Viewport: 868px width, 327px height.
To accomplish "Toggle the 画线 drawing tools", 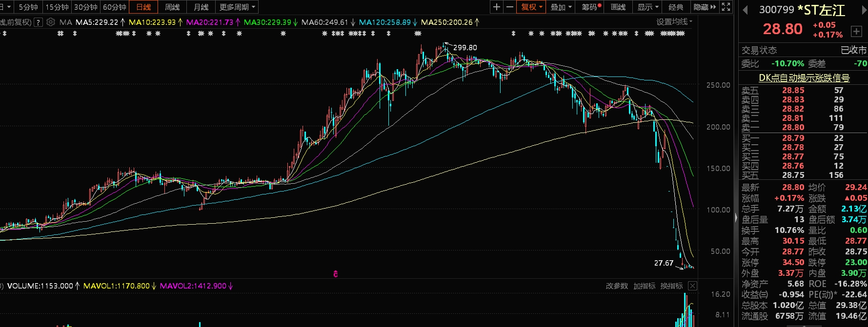I will point(618,7).
